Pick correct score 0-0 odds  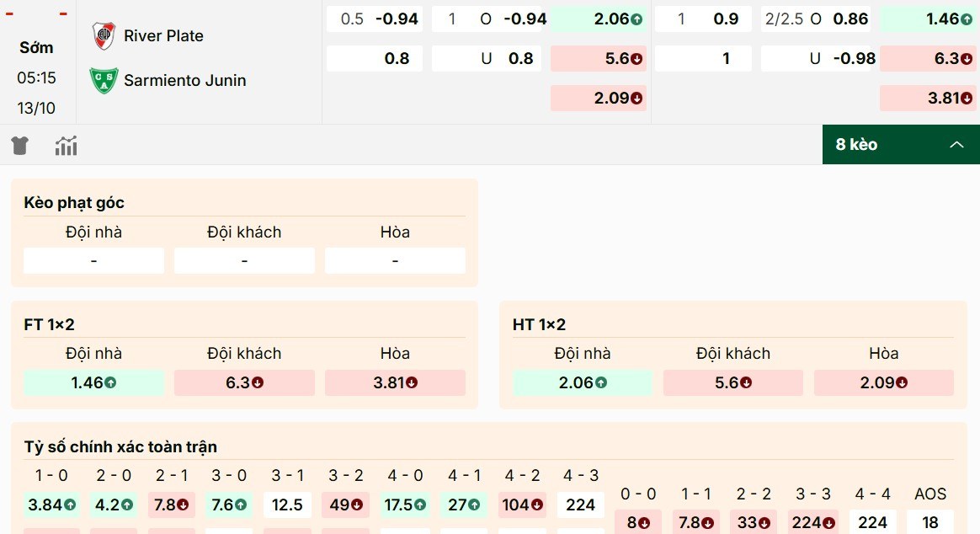click(638, 521)
